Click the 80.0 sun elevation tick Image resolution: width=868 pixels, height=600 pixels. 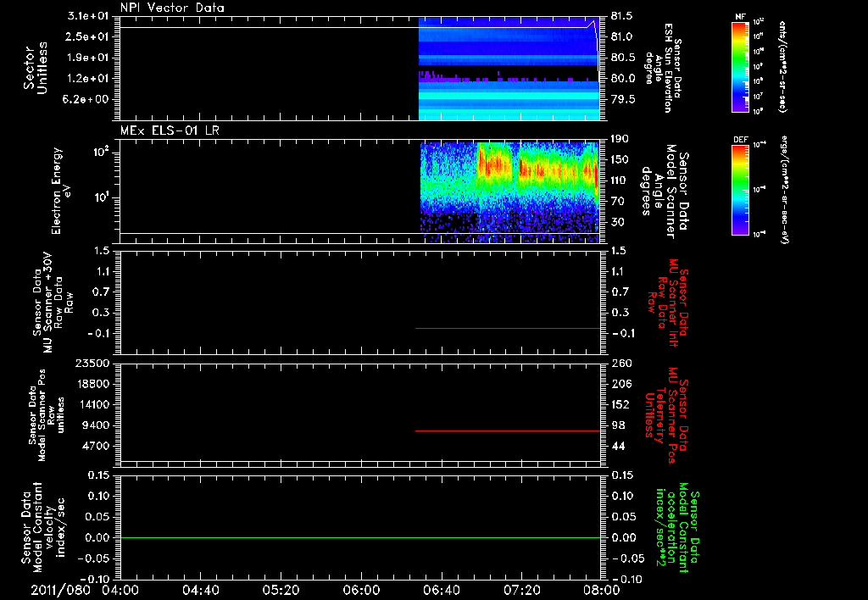tap(622, 79)
